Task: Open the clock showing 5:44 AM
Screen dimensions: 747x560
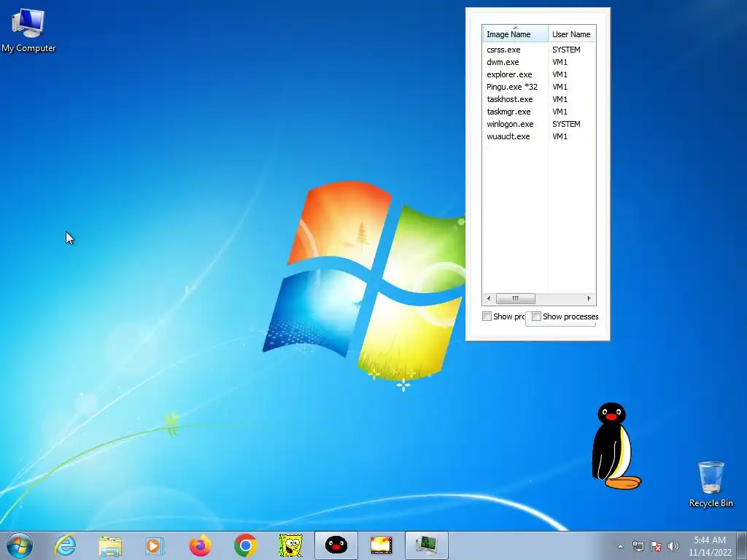Action: click(710, 546)
